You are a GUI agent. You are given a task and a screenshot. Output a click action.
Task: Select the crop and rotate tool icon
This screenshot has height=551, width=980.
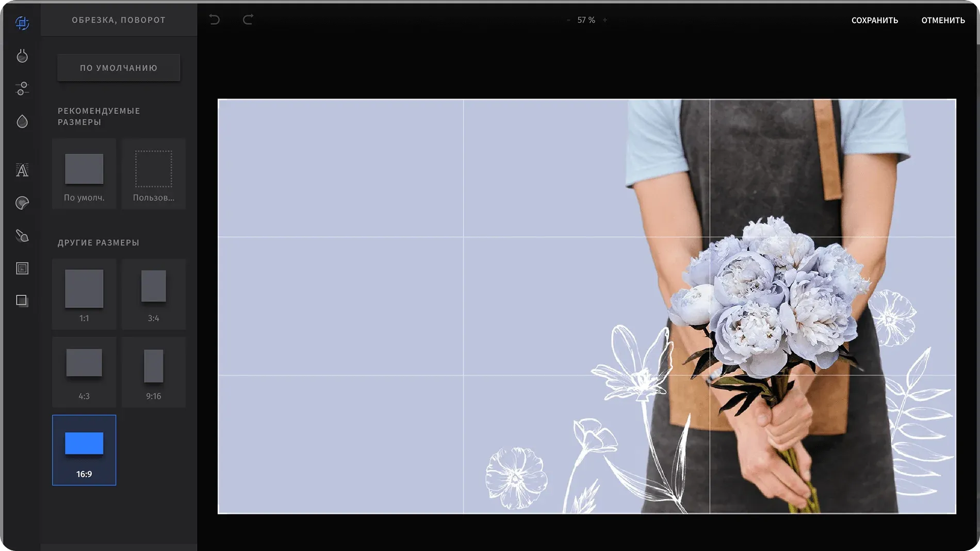(22, 23)
